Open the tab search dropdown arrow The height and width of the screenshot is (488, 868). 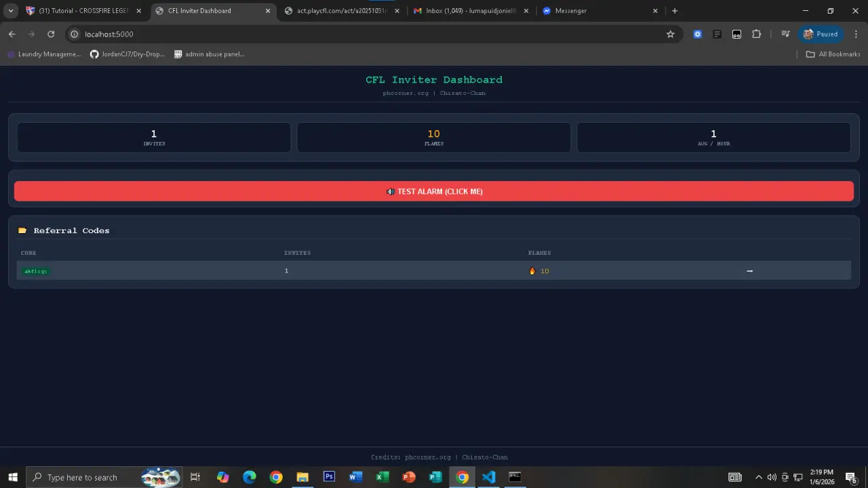tap(11, 11)
